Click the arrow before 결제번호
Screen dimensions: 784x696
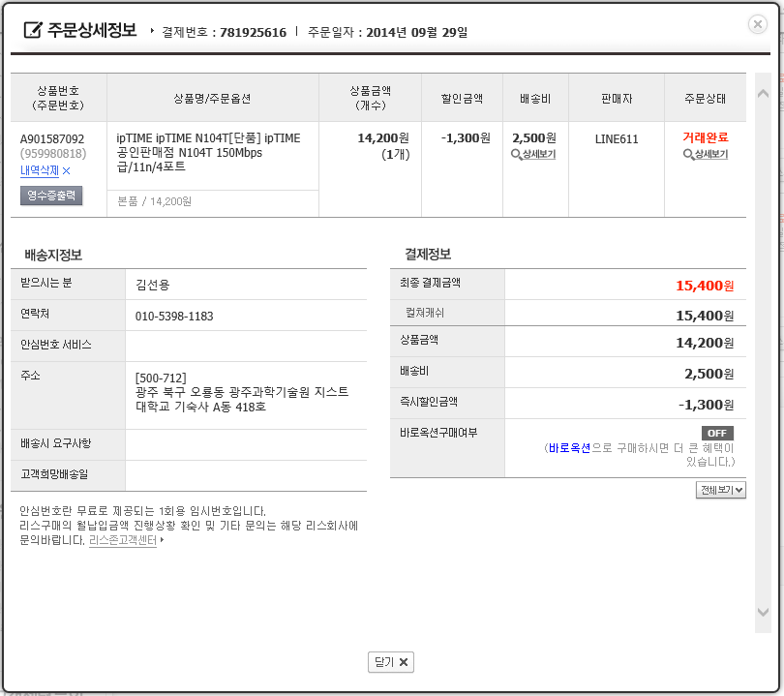point(152,31)
